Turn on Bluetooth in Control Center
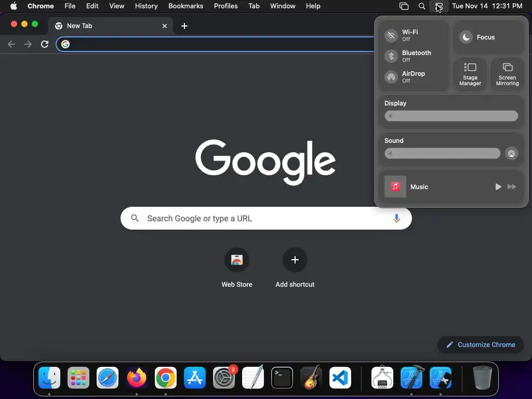Screen dimensions: 532x399 tap(391, 56)
